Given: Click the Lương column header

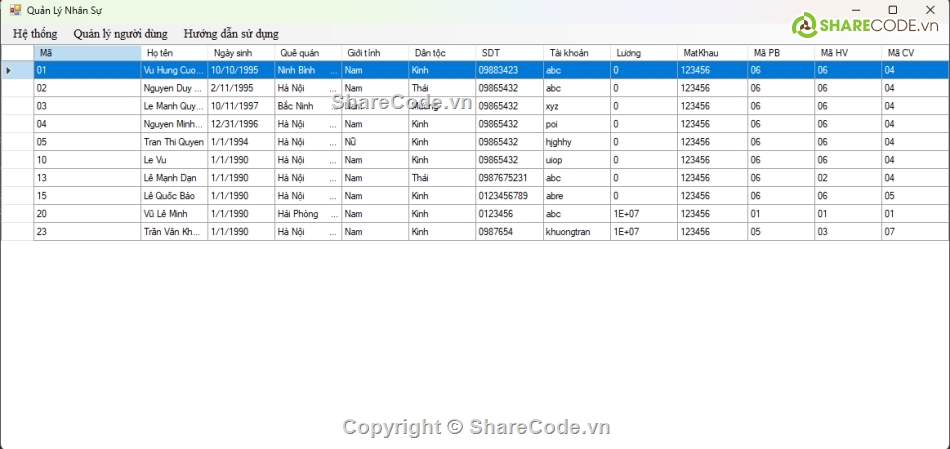Looking at the screenshot, I should pos(643,52).
